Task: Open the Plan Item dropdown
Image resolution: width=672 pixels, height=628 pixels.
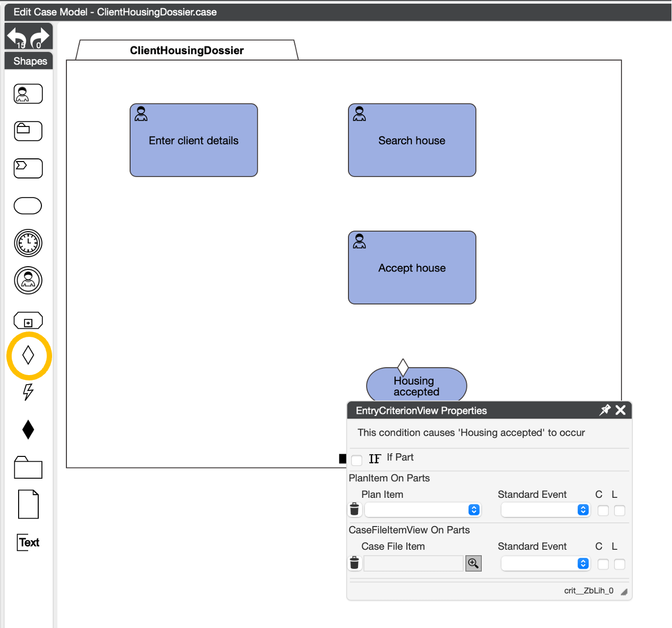Action: (x=422, y=510)
